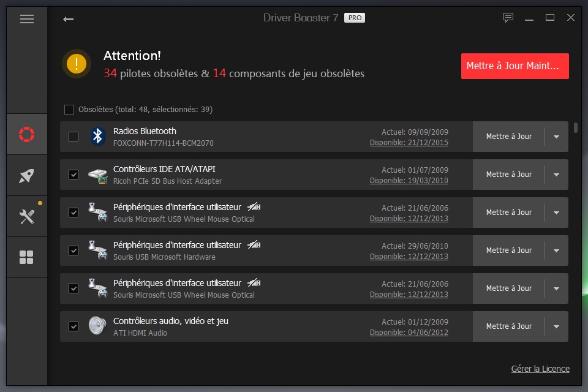Select the FOXCONN-T77H114-BCM2070 text
Image resolution: width=588 pixels, height=392 pixels.
[x=164, y=143]
